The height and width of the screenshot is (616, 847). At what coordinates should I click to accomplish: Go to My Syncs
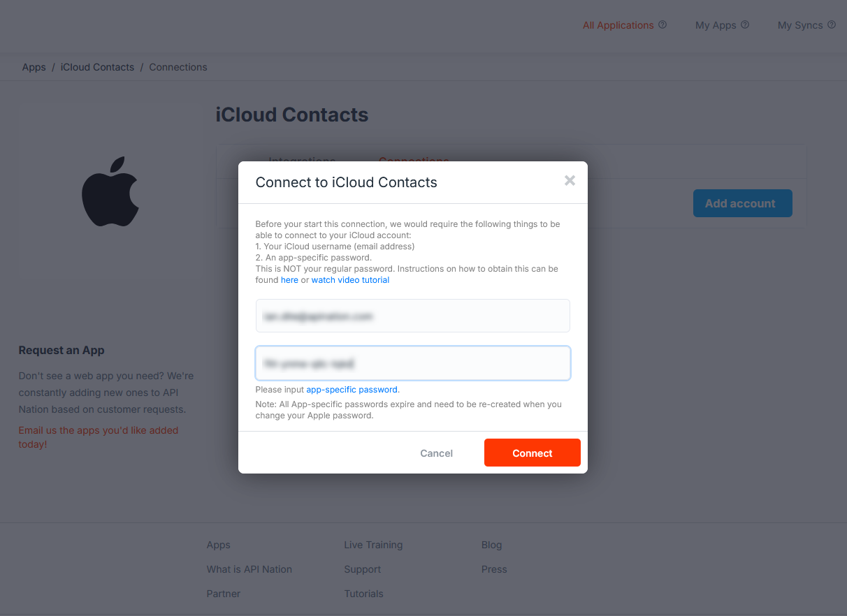pyautogui.click(x=800, y=25)
